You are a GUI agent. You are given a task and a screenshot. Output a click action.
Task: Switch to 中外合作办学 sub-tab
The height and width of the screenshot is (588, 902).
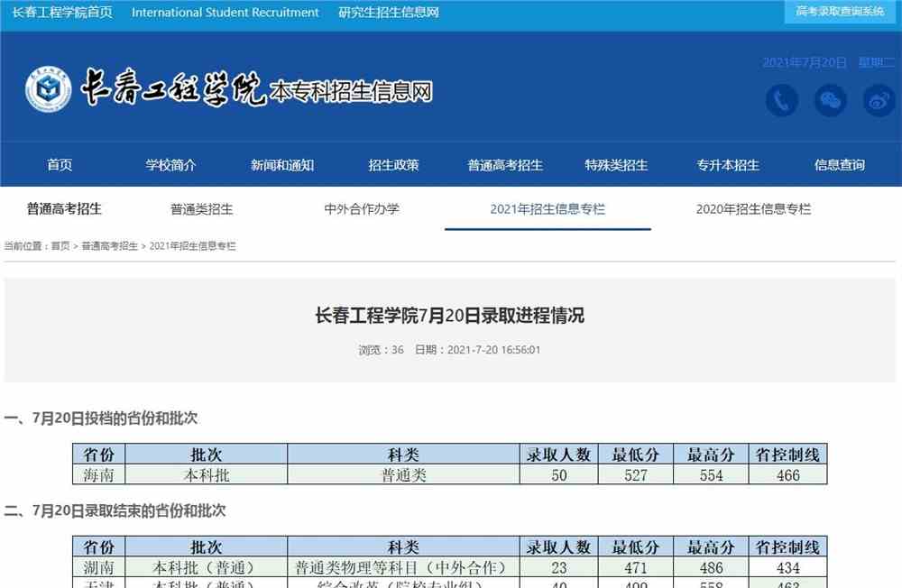click(362, 209)
